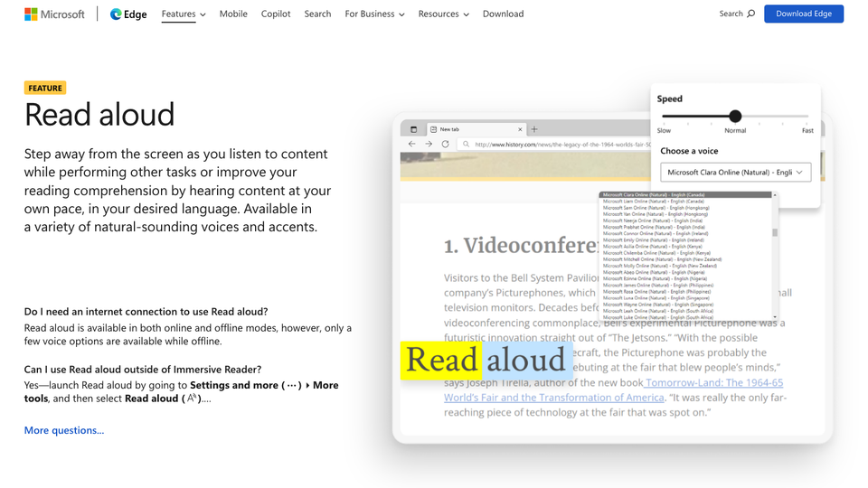Click "Do I need an internet connection" question
868x488 pixels.
tap(146, 312)
